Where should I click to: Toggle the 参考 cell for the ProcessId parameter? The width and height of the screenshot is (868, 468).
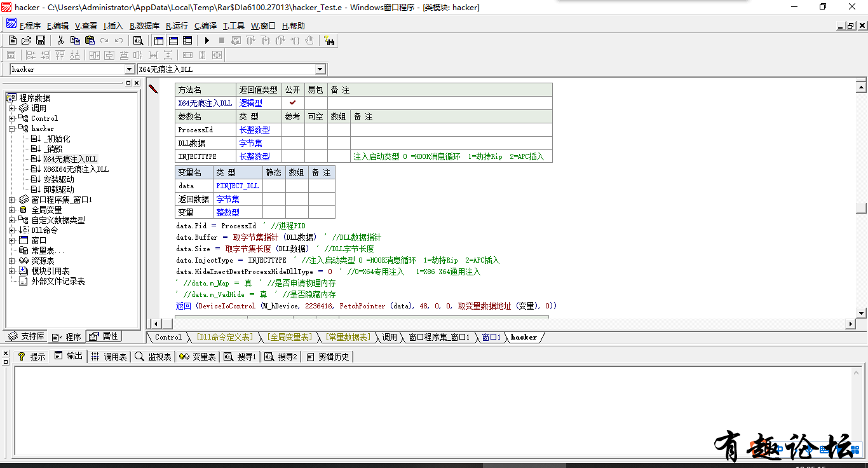click(293, 130)
